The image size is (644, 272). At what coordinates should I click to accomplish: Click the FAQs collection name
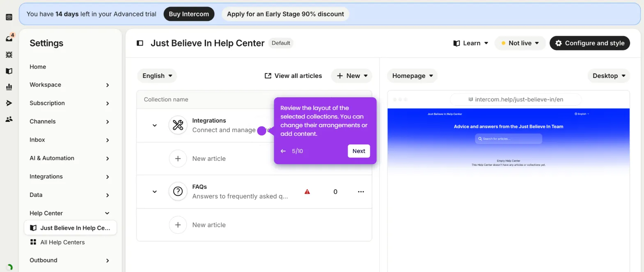(x=199, y=187)
